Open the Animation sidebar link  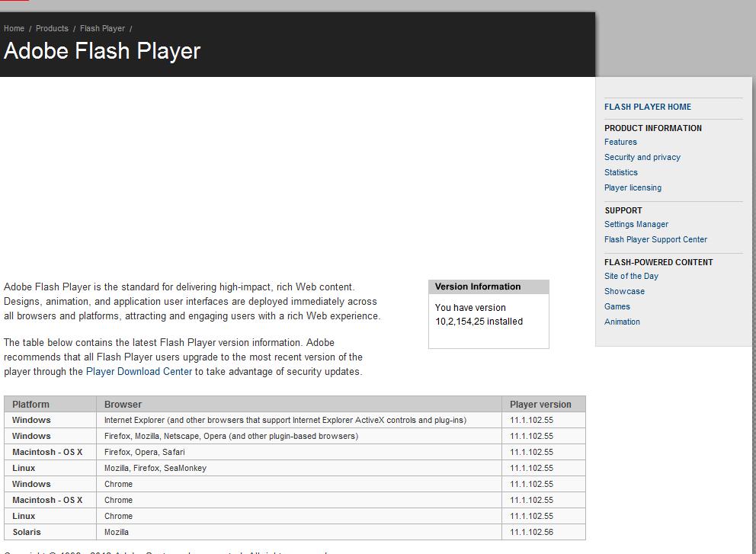pos(622,322)
